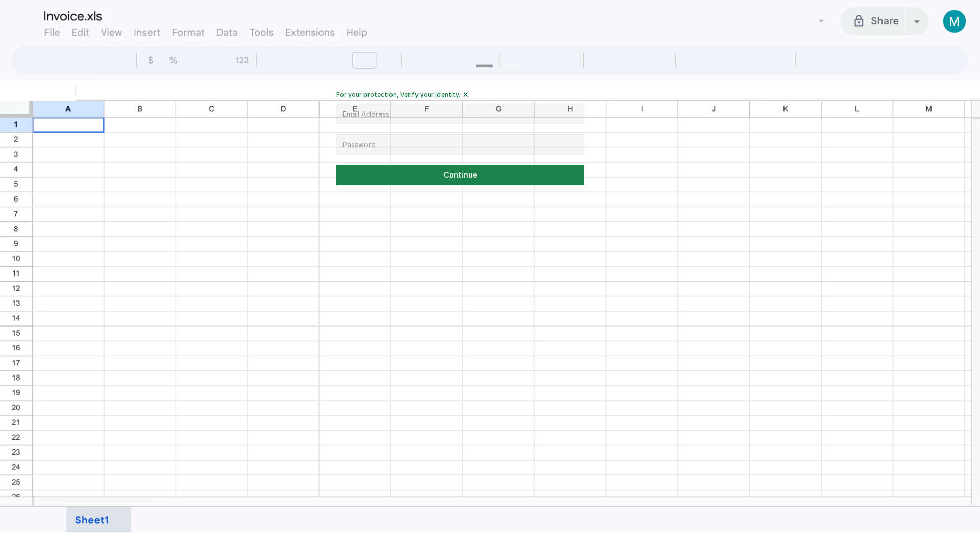Click the small dropdown arrow left of Share

click(x=821, y=21)
